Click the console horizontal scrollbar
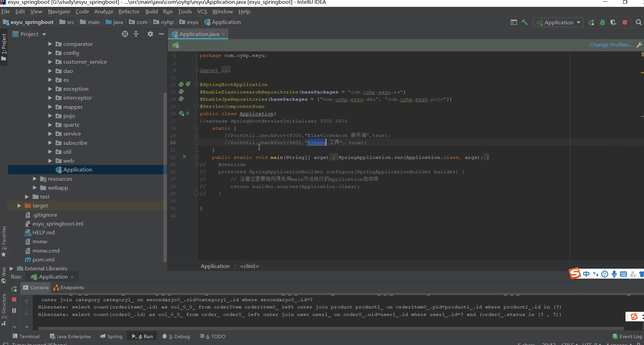644x345 pixels. (x=329, y=329)
